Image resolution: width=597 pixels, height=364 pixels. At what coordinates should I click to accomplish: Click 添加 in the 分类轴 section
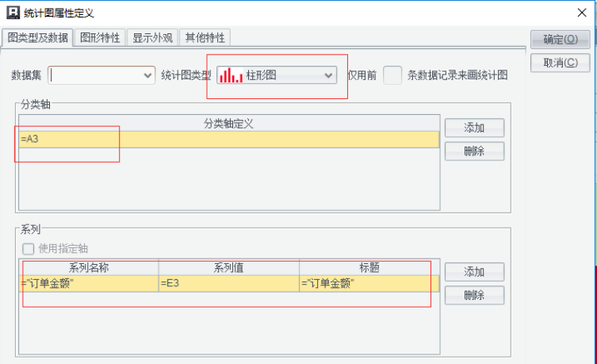pyautogui.click(x=474, y=128)
